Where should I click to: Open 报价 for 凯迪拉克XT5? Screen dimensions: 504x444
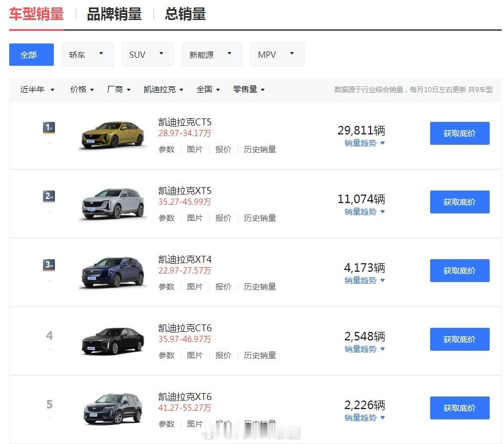[x=223, y=218]
